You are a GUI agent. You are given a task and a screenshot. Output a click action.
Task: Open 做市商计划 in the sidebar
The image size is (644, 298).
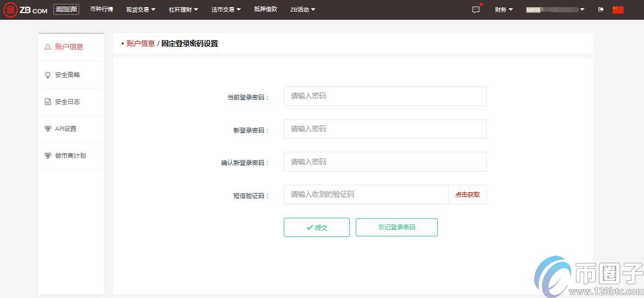coord(70,156)
